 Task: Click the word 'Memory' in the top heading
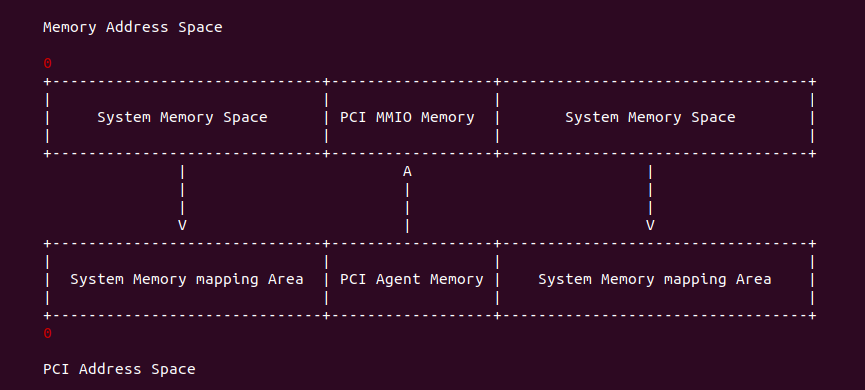coord(70,27)
